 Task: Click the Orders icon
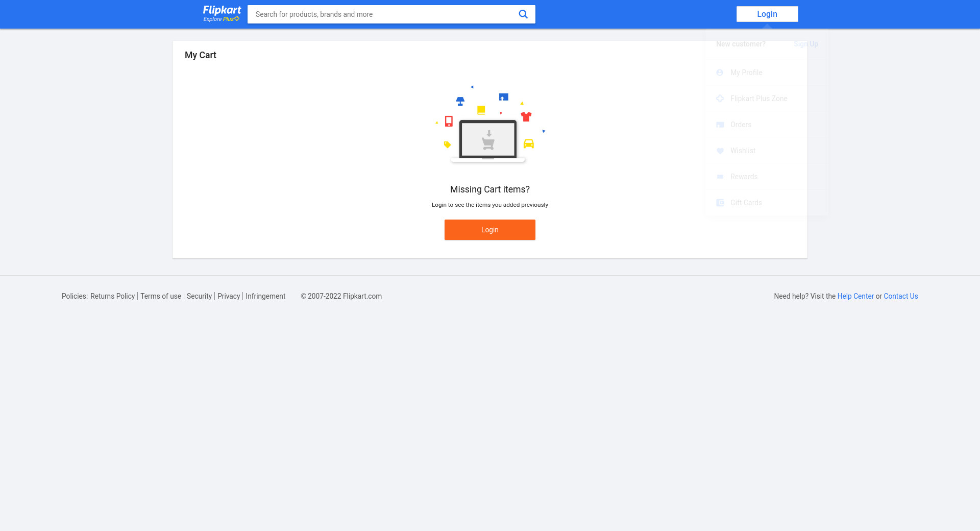[x=720, y=125]
